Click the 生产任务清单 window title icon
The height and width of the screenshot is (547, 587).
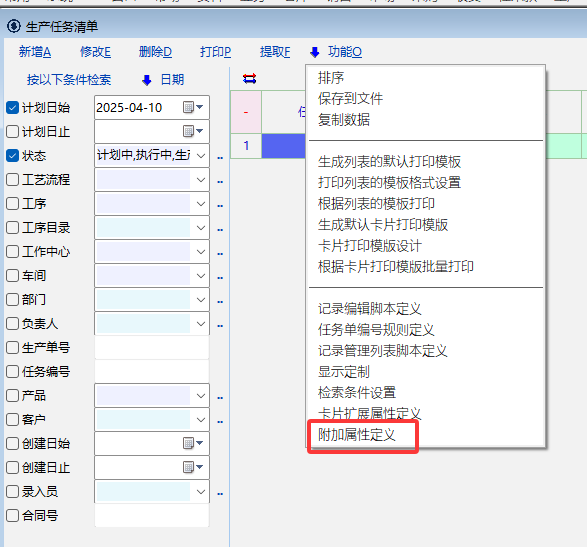[x=14, y=27]
